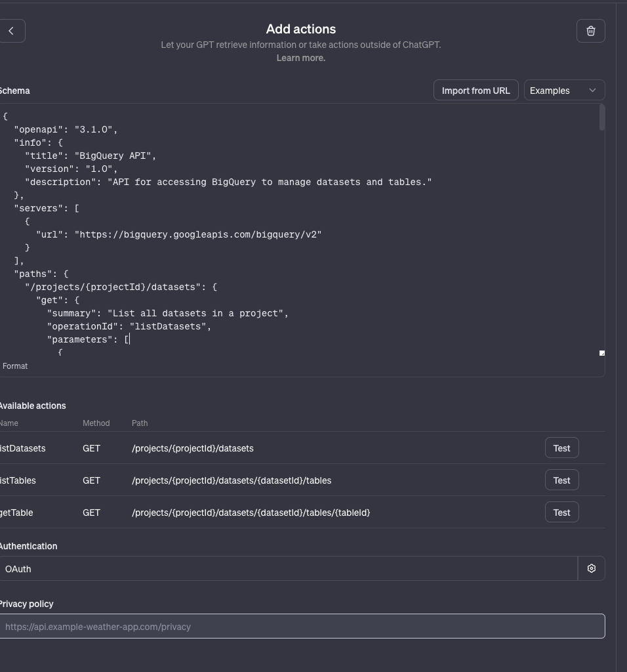Click the Available actions heading
The width and height of the screenshot is (627, 672).
pos(33,406)
